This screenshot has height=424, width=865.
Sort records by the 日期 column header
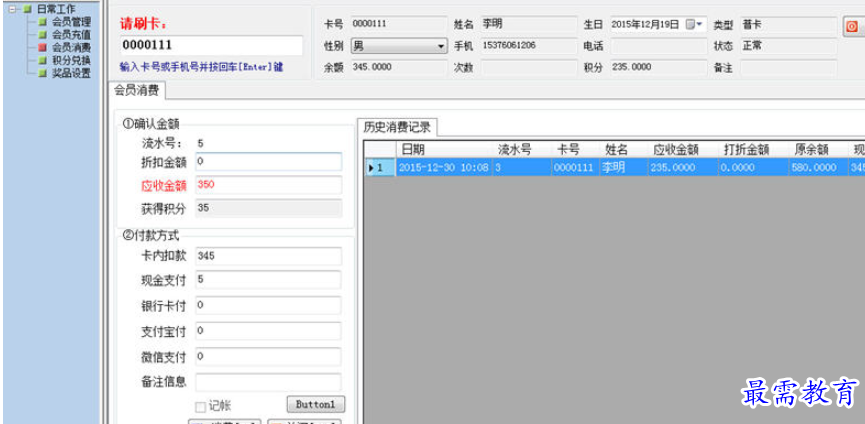click(445, 149)
